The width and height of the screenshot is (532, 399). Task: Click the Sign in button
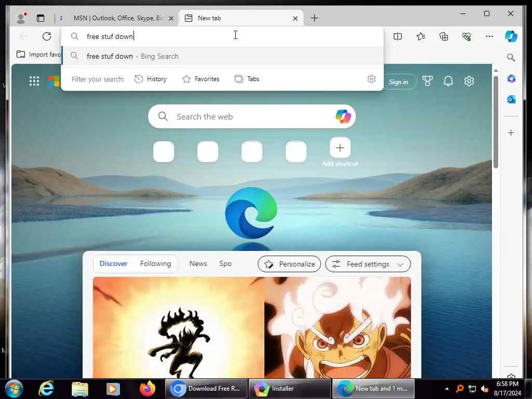398,82
